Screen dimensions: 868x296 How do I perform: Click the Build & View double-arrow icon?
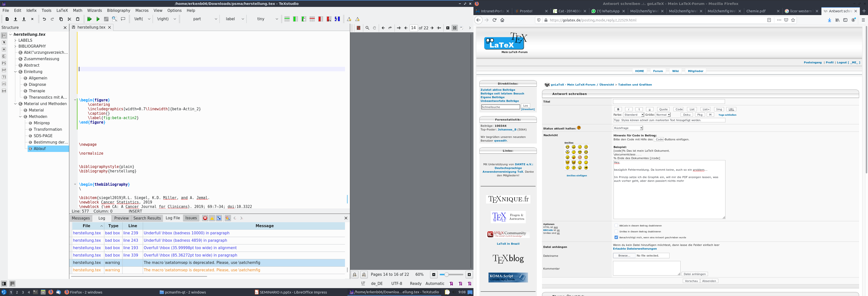point(89,19)
